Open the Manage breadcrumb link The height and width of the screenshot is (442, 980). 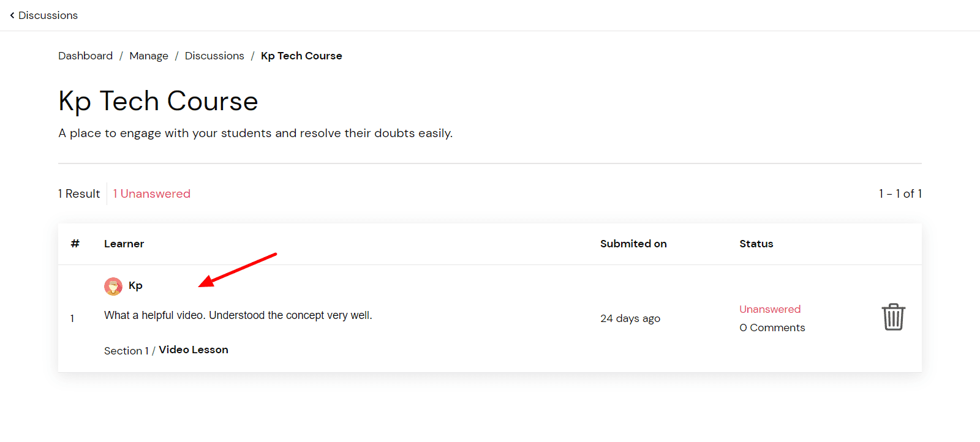click(x=149, y=56)
